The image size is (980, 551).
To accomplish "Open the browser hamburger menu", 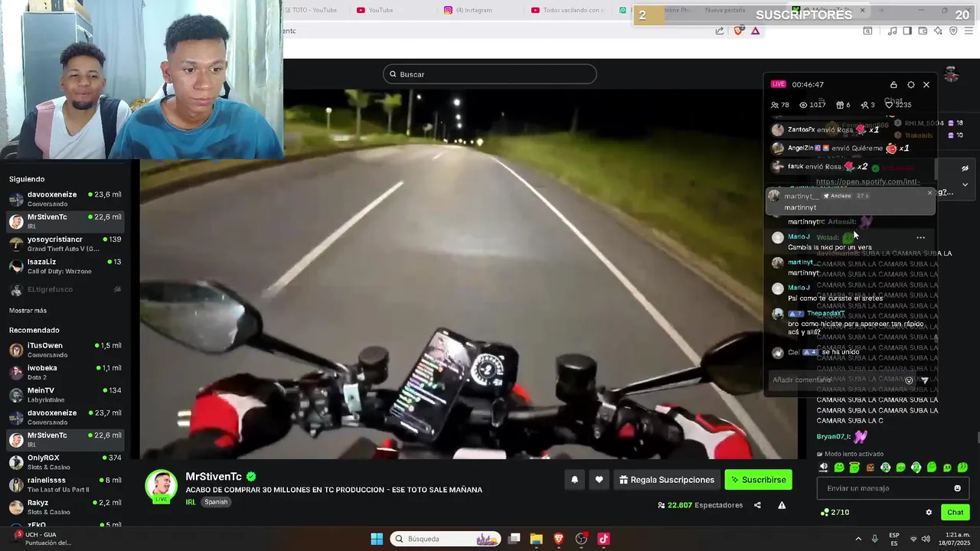I will point(969,31).
